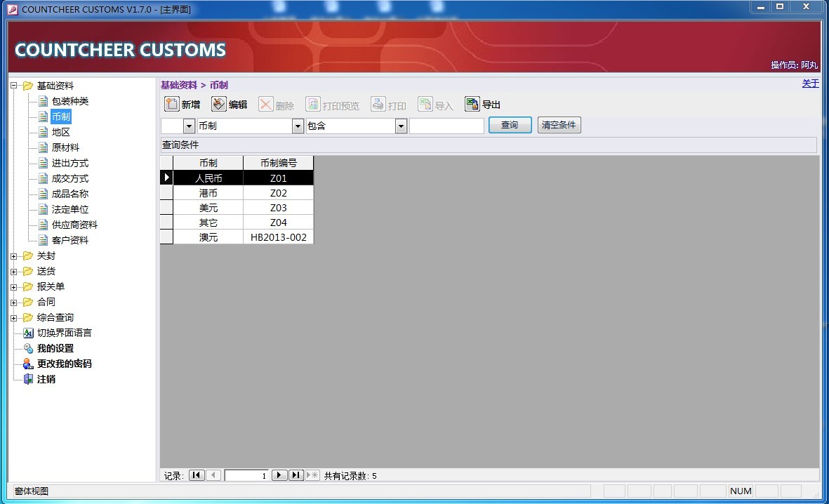Select the highlighted 币制 tree item
829x504 pixels.
[x=61, y=117]
